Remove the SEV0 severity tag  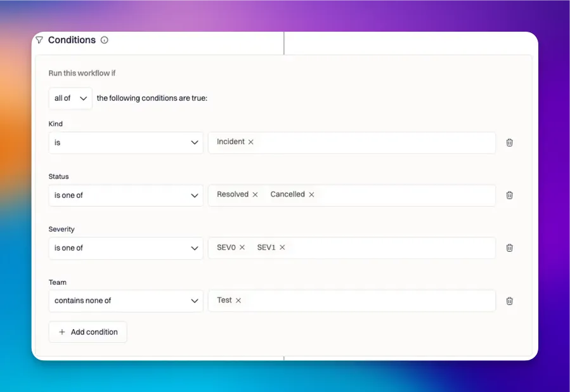242,247
